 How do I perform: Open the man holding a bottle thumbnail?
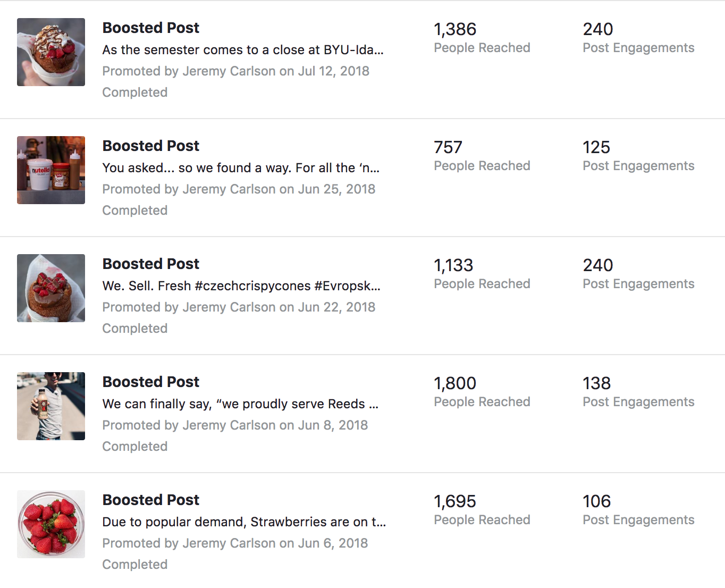tap(51, 406)
